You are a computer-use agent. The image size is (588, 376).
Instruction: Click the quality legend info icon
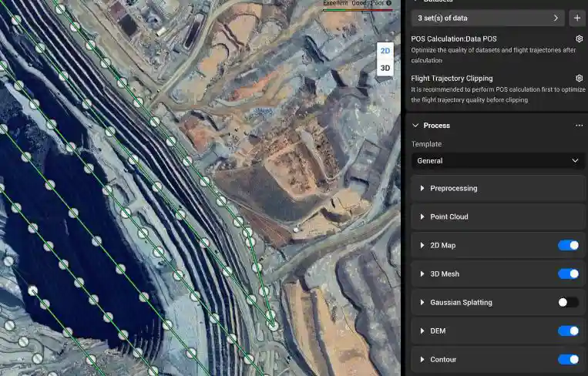point(389,3)
